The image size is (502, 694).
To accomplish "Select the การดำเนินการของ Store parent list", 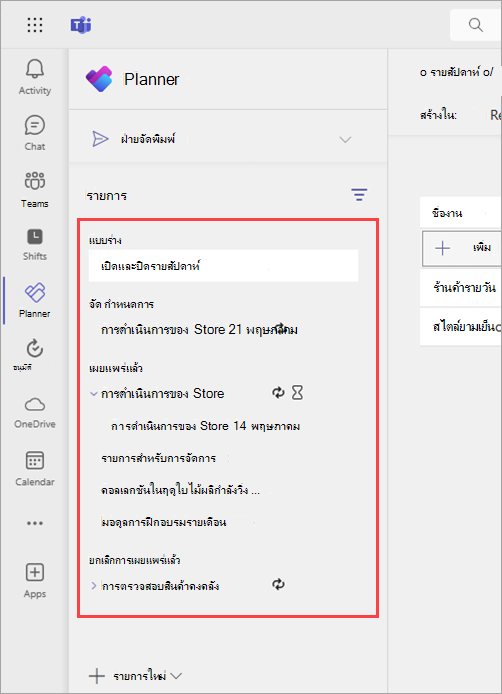I will [162, 393].
